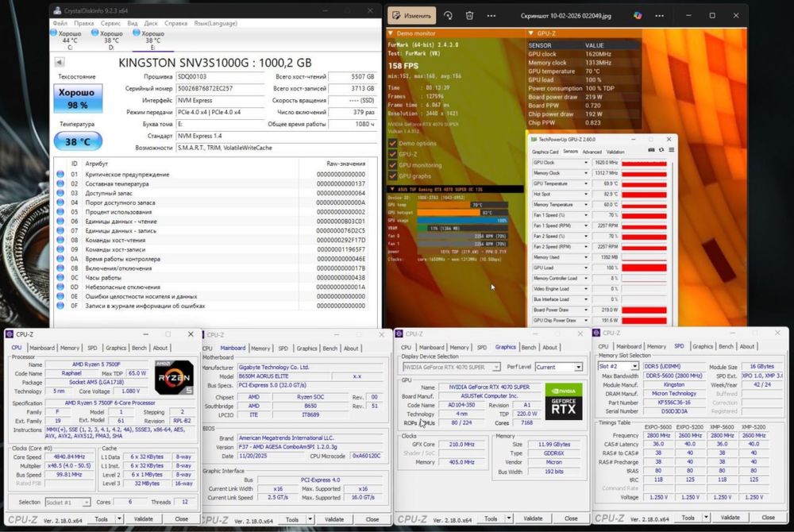
Task: Click Tools button in CPU-Z Ryzen CPU window
Action: click(102, 519)
